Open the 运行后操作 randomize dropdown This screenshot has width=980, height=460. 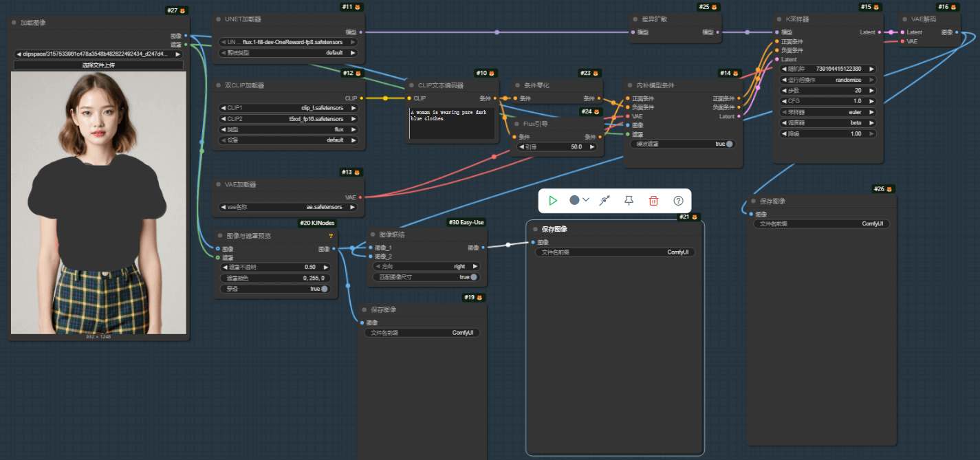point(828,80)
